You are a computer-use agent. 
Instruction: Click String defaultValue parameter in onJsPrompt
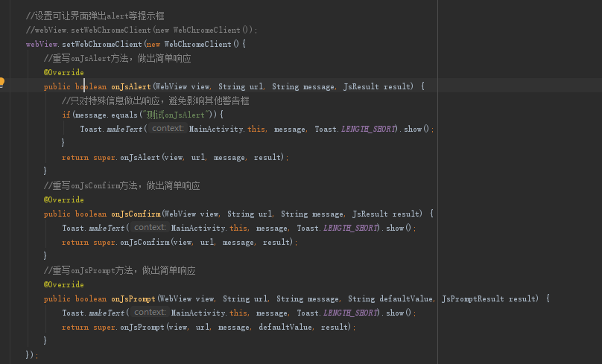(391, 298)
